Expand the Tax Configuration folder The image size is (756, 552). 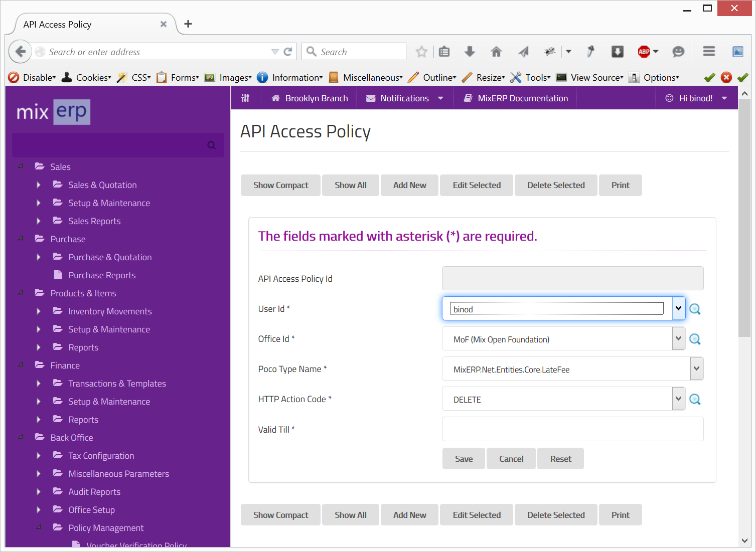(39, 456)
